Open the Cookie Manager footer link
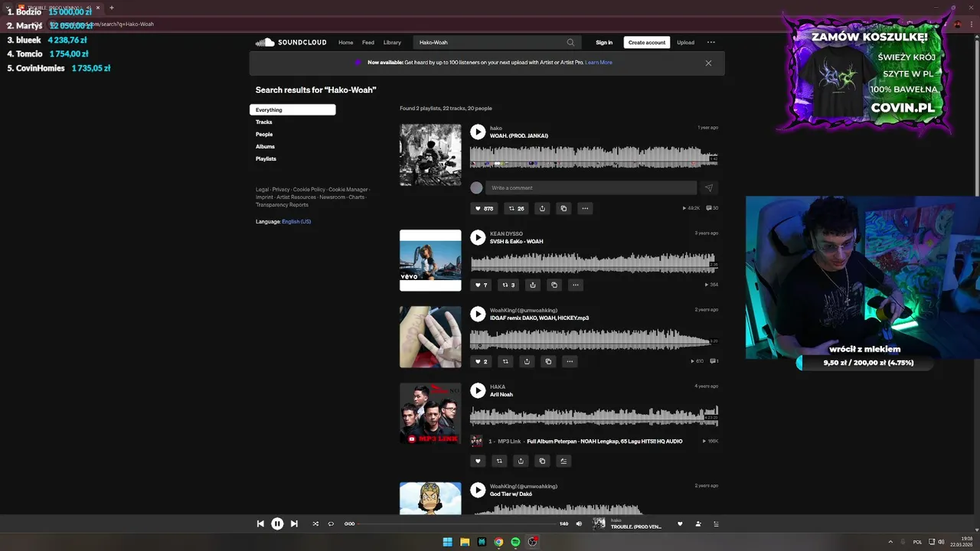This screenshot has width=980, height=551. pos(348,189)
